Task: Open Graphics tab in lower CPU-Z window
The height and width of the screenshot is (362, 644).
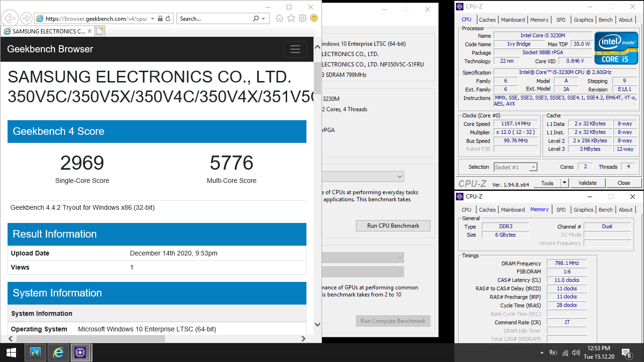Action: (x=584, y=210)
